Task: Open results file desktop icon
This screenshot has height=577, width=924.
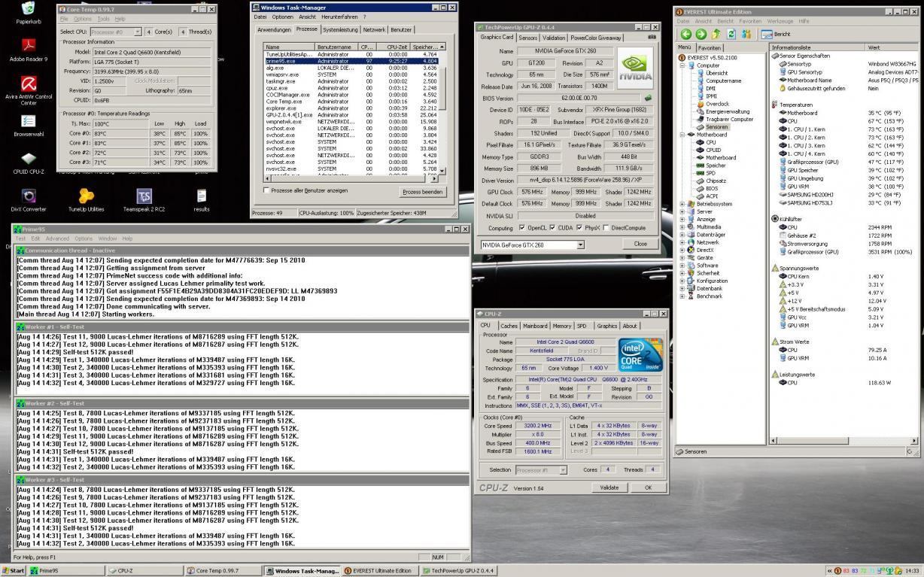Action: [x=201, y=201]
